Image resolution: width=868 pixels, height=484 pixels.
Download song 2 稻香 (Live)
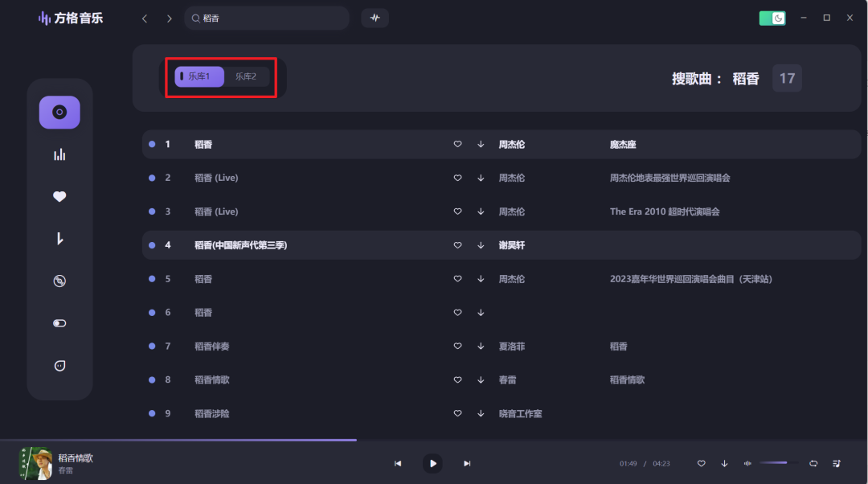tap(481, 178)
